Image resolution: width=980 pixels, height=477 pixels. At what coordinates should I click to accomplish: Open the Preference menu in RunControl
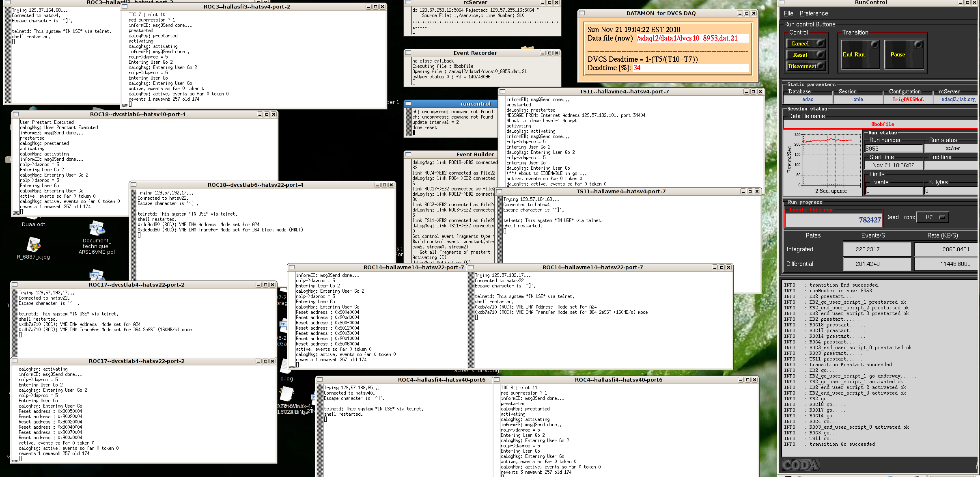tap(814, 13)
